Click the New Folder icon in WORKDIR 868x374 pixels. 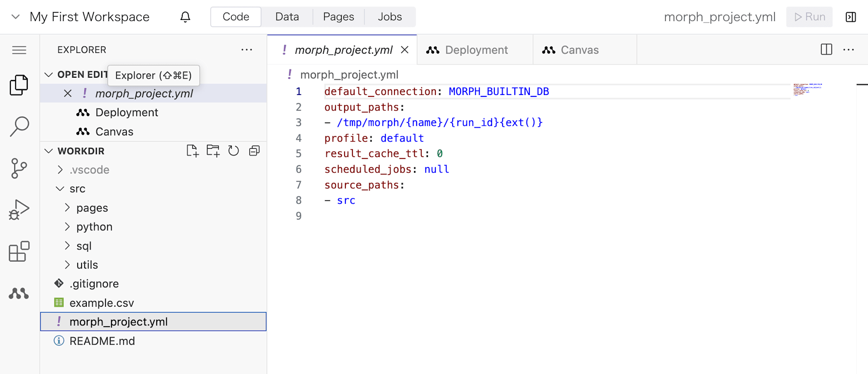pos(213,151)
